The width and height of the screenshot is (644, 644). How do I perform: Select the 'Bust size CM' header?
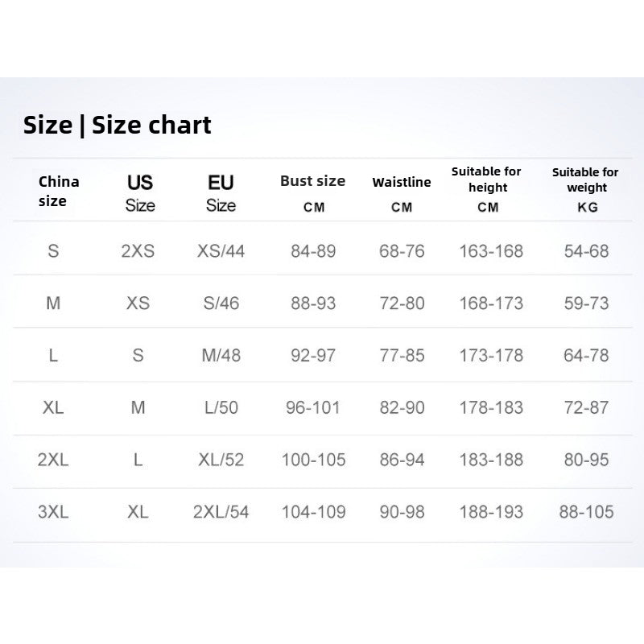[x=313, y=193]
